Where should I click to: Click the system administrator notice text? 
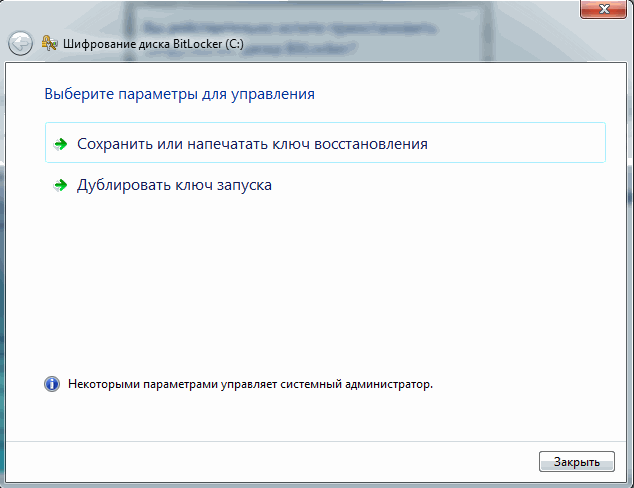pyautogui.click(x=250, y=383)
